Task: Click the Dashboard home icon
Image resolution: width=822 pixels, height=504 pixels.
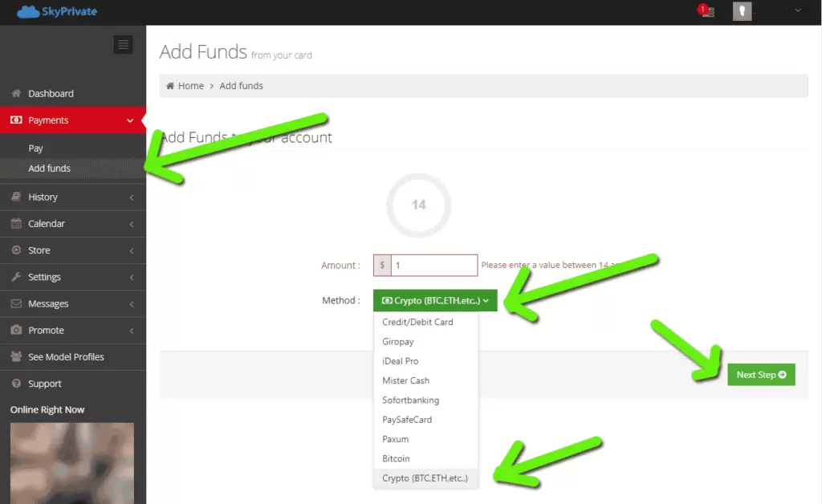Action: coord(16,93)
